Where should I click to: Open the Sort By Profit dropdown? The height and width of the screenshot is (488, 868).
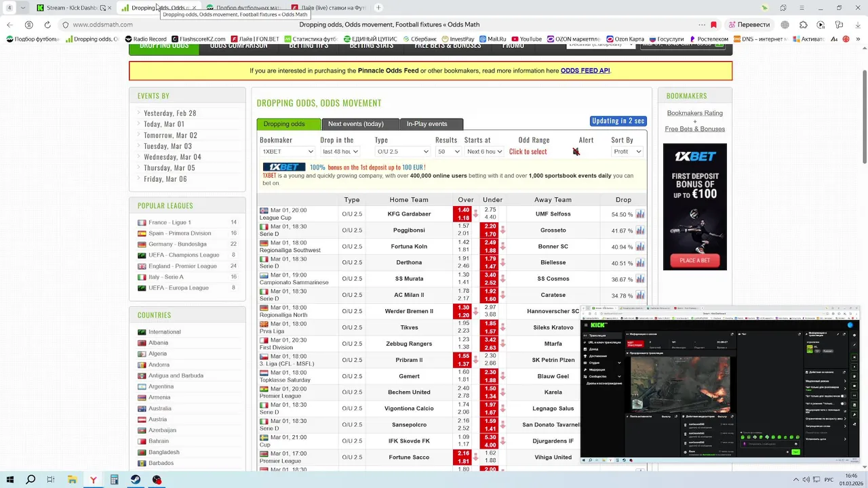(627, 152)
